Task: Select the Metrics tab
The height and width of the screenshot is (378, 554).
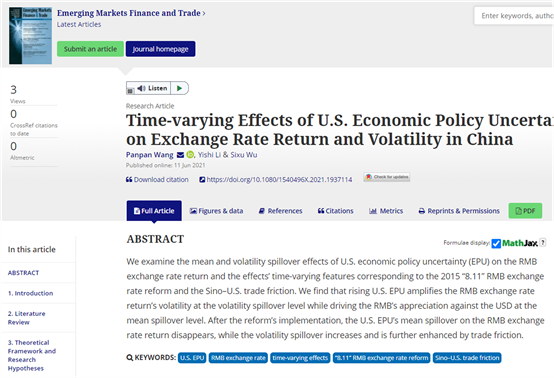Action: click(x=386, y=211)
